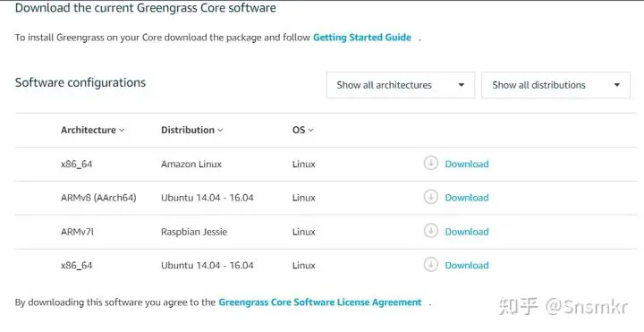Click Download link for ARMv8 Ubuntu
The width and height of the screenshot is (644, 332).
point(467,198)
